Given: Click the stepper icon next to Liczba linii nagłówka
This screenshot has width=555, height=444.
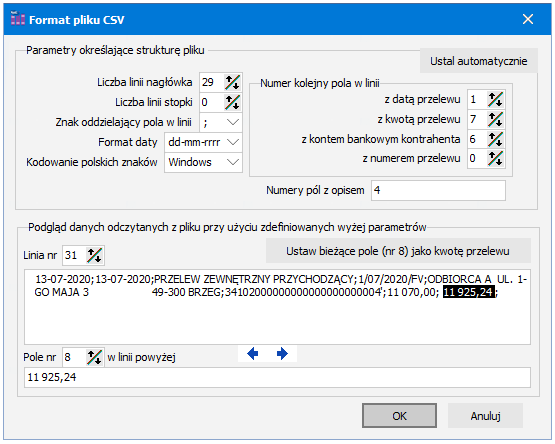Looking at the screenshot, I should click(232, 82).
